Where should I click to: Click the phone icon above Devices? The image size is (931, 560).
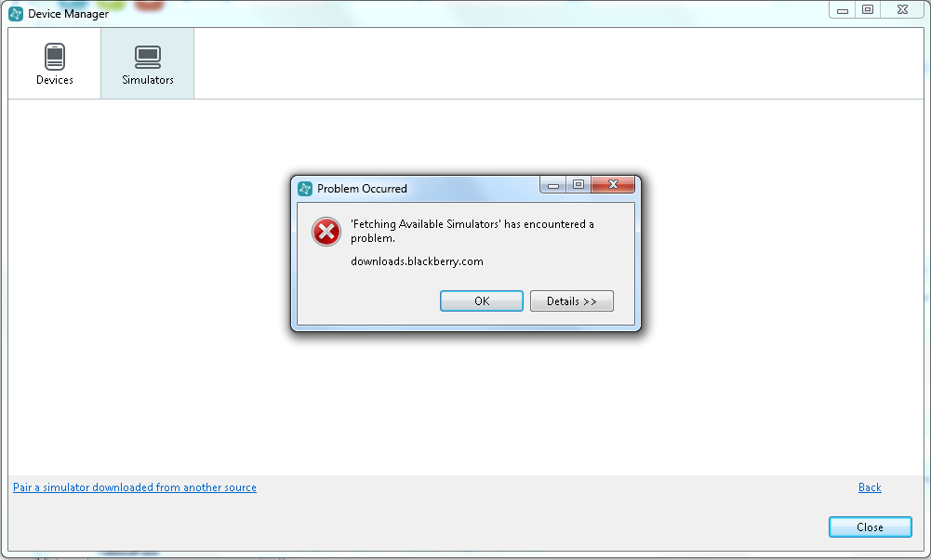coord(55,57)
